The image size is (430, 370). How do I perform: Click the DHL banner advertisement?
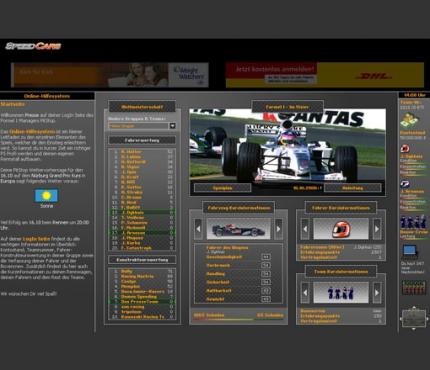325,75
